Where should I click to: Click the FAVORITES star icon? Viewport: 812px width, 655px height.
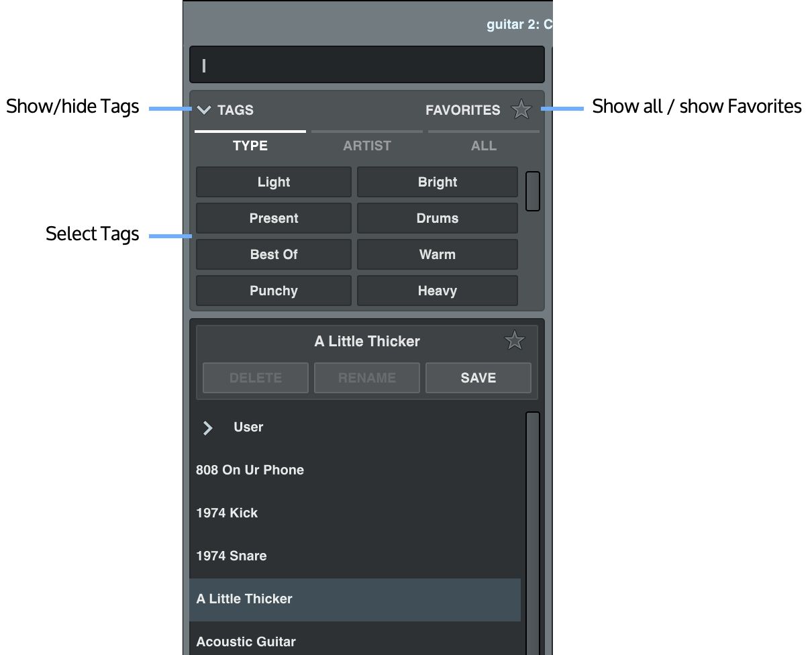tap(521, 109)
